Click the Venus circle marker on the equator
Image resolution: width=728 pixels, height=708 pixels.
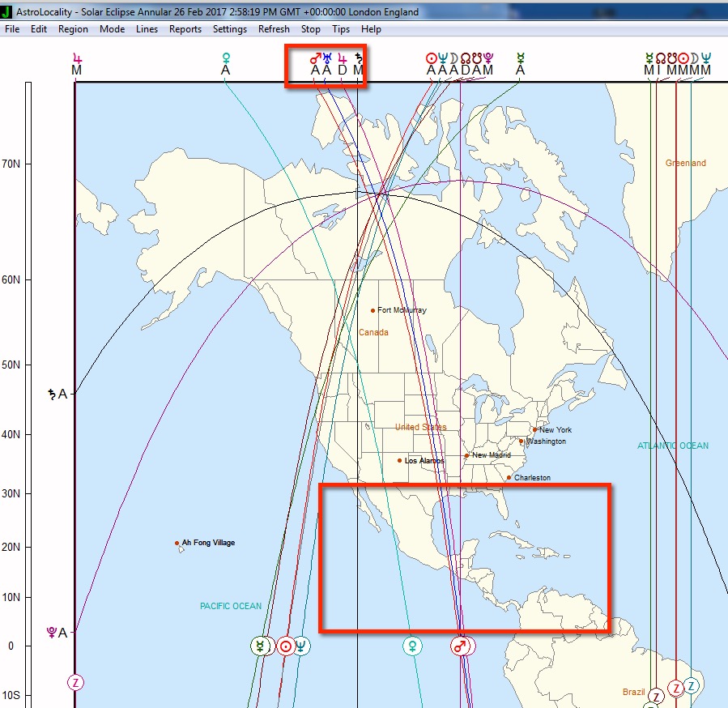point(412,646)
